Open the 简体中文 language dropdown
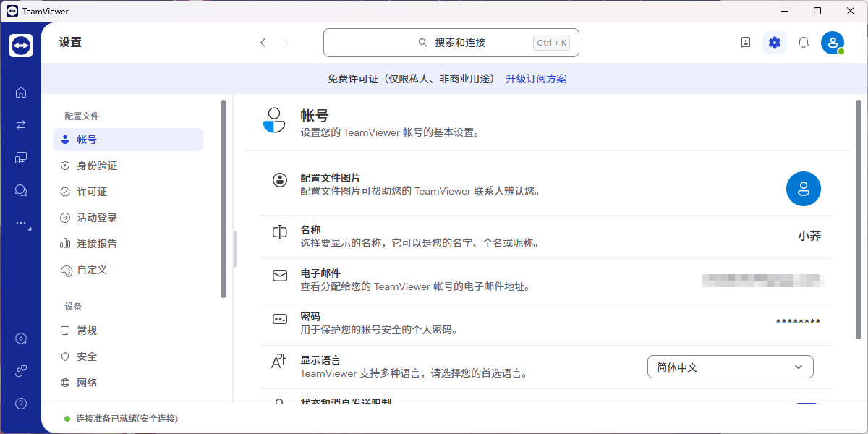 731,367
